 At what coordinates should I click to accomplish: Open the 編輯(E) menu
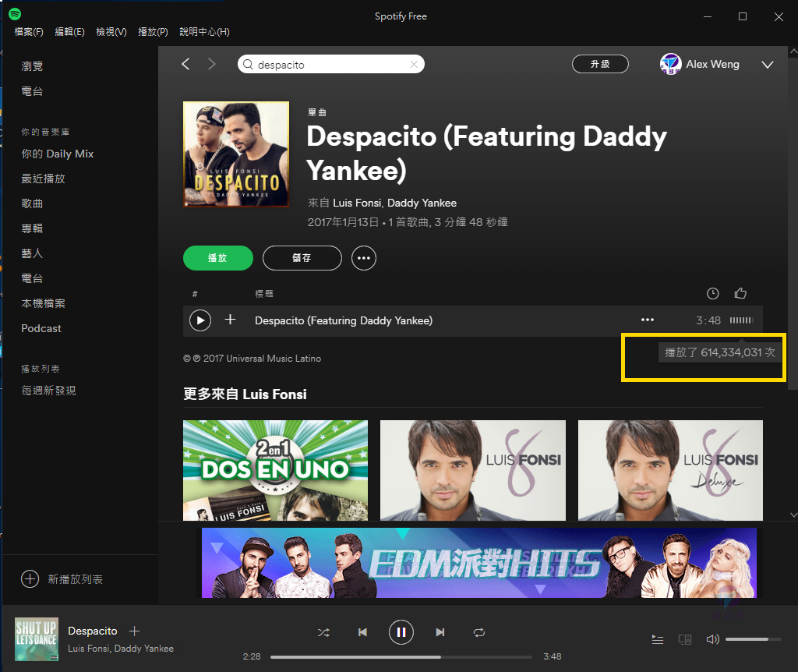click(x=69, y=32)
